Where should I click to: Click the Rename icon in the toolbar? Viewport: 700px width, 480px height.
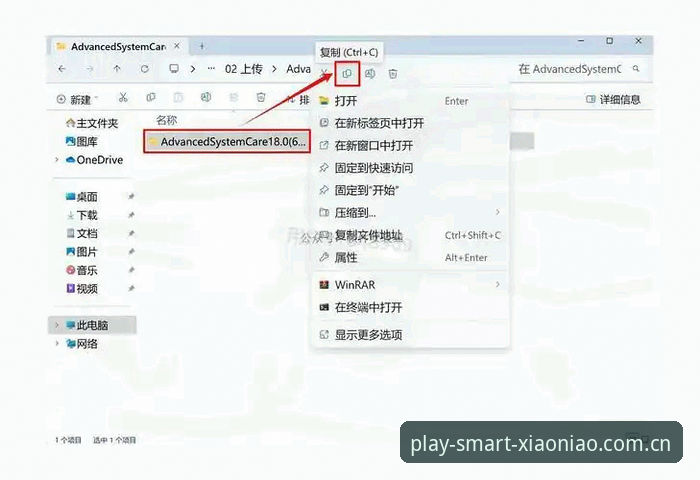[x=205, y=97]
